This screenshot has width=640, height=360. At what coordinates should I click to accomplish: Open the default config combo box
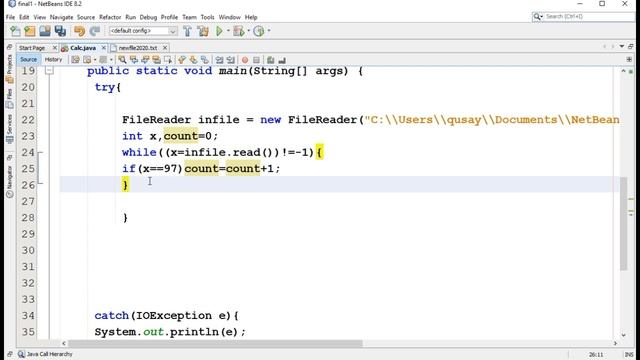point(143,31)
